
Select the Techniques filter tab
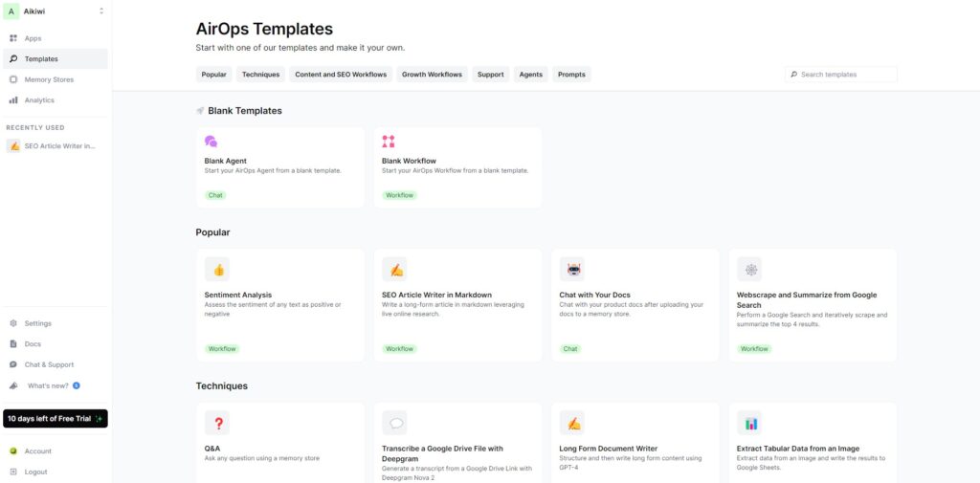point(260,75)
